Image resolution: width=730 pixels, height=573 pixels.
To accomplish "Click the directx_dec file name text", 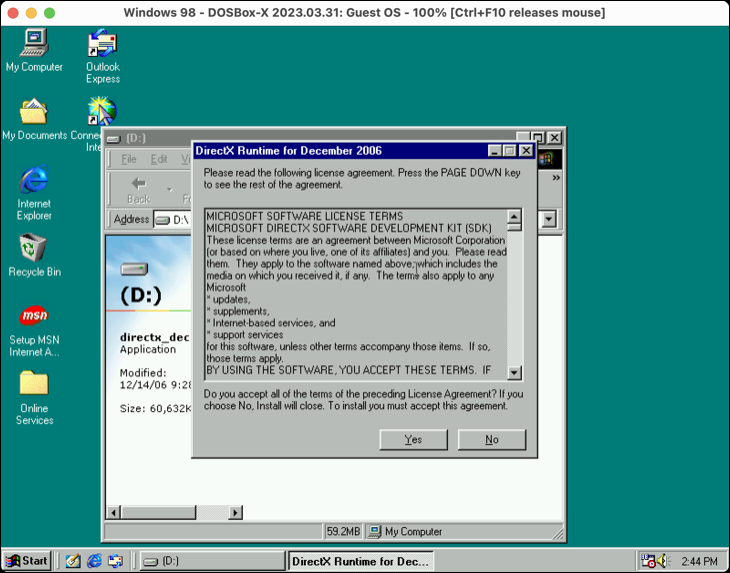I will coord(155,337).
